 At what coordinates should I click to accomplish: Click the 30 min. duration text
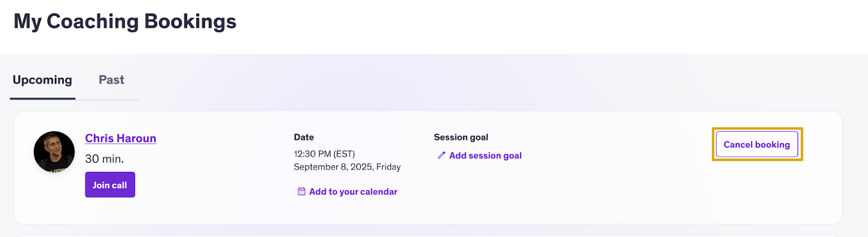[105, 159]
